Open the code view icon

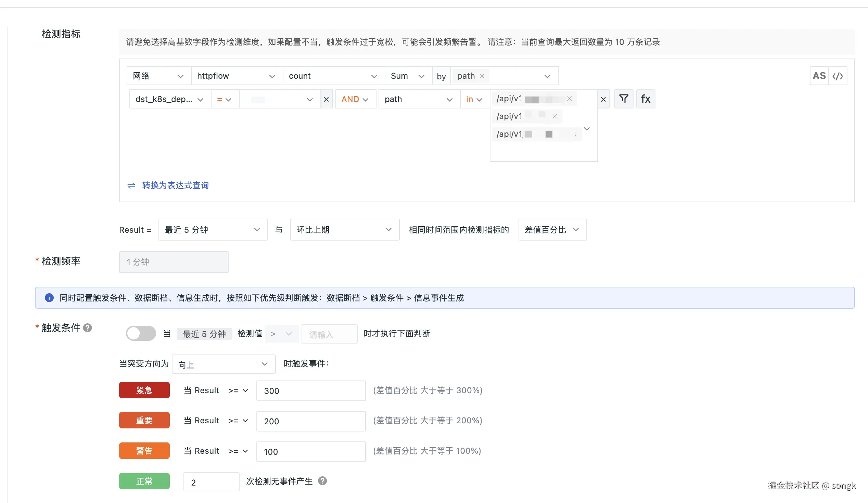(x=838, y=76)
